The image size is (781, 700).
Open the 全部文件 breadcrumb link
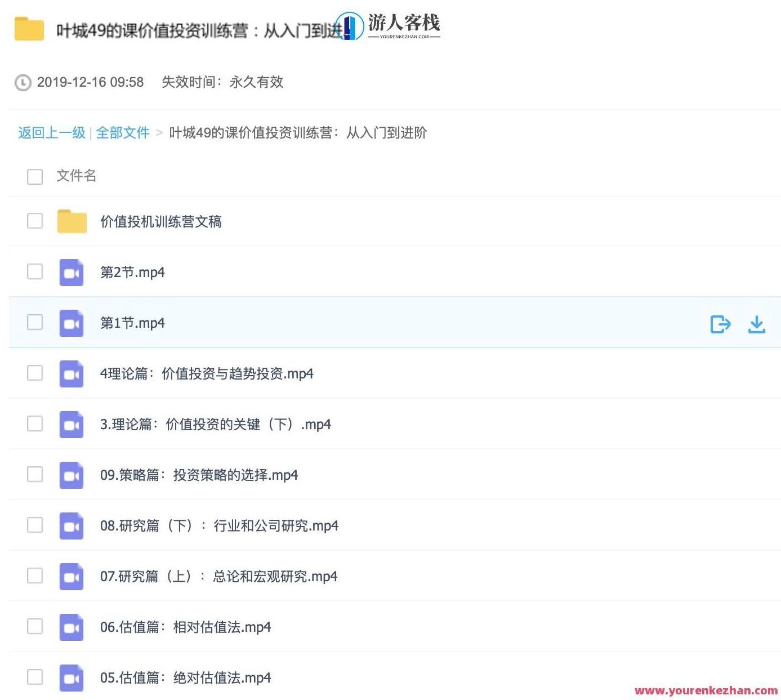(123, 133)
